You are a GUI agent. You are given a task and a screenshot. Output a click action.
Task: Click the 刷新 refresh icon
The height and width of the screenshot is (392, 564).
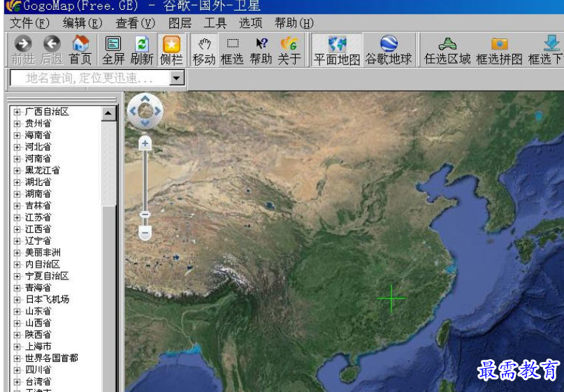142,50
